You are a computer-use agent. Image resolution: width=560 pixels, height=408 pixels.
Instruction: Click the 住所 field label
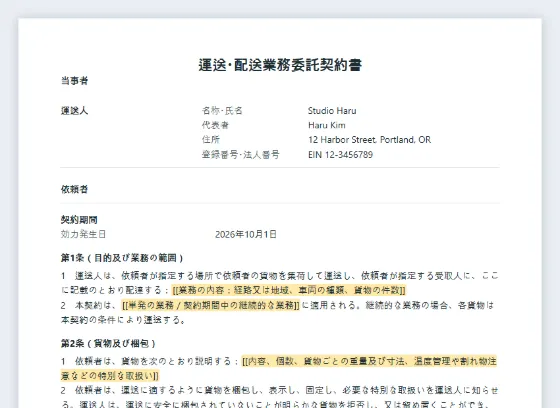pos(211,140)
